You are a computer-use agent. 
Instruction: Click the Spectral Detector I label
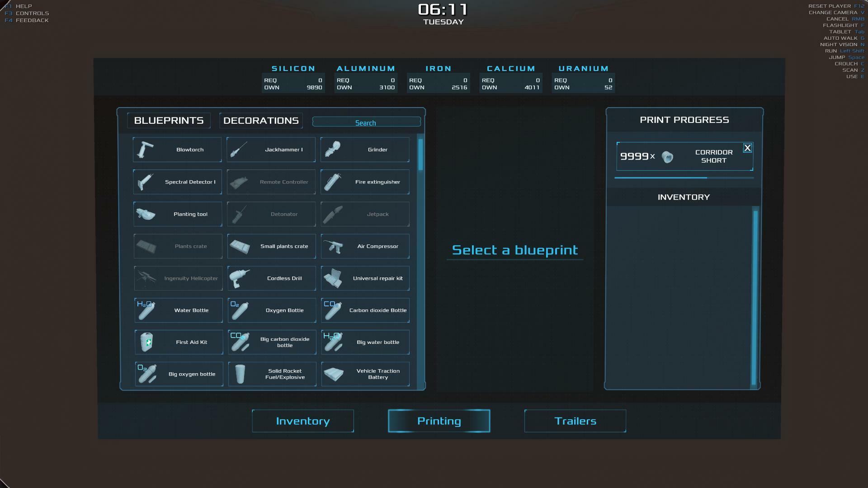(190, 182)
